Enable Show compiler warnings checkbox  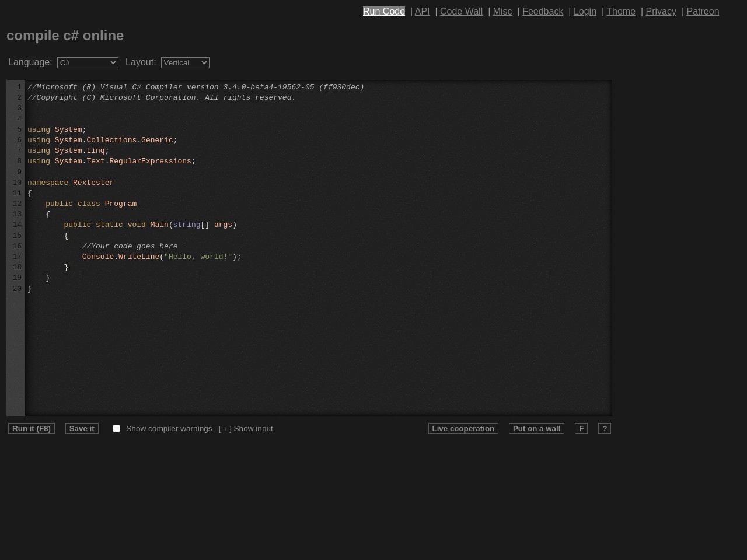[x=116, y=429]
